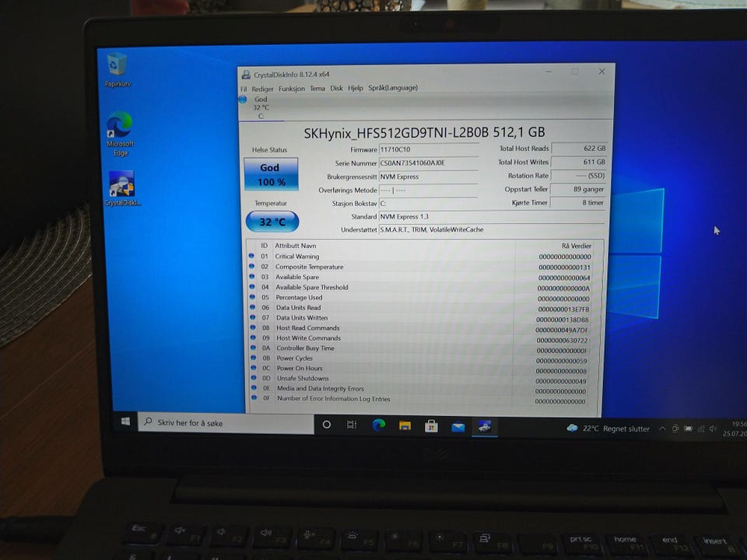Click the 32 °C temperature button
Screen dimensions: 747x560
pyautogui.click(x=272, y=222)
